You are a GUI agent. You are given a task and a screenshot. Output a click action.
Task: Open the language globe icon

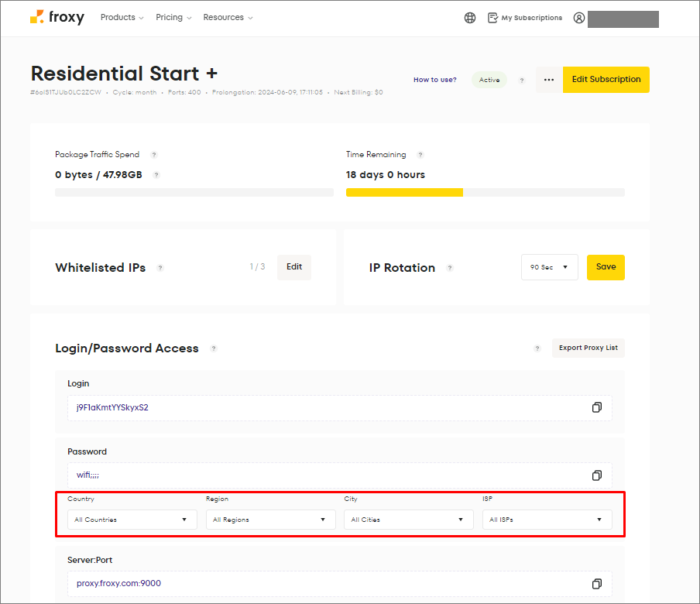coord(470,18)
